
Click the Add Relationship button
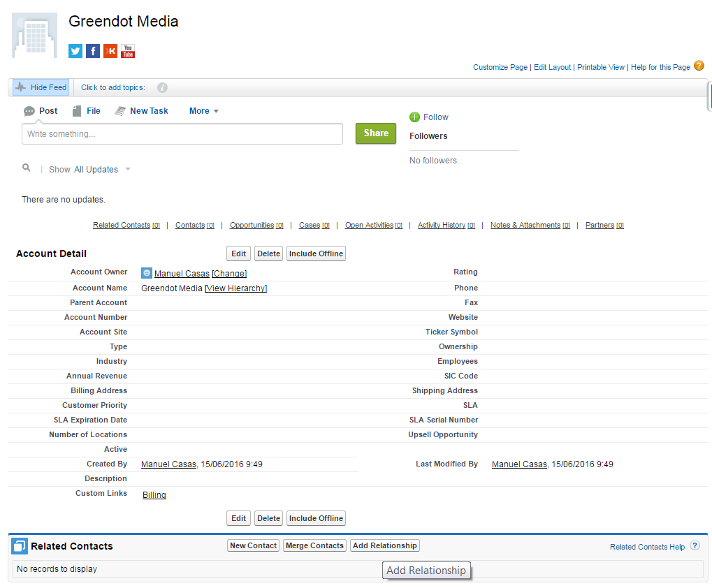pyautogui.click(x=384, y=545)
